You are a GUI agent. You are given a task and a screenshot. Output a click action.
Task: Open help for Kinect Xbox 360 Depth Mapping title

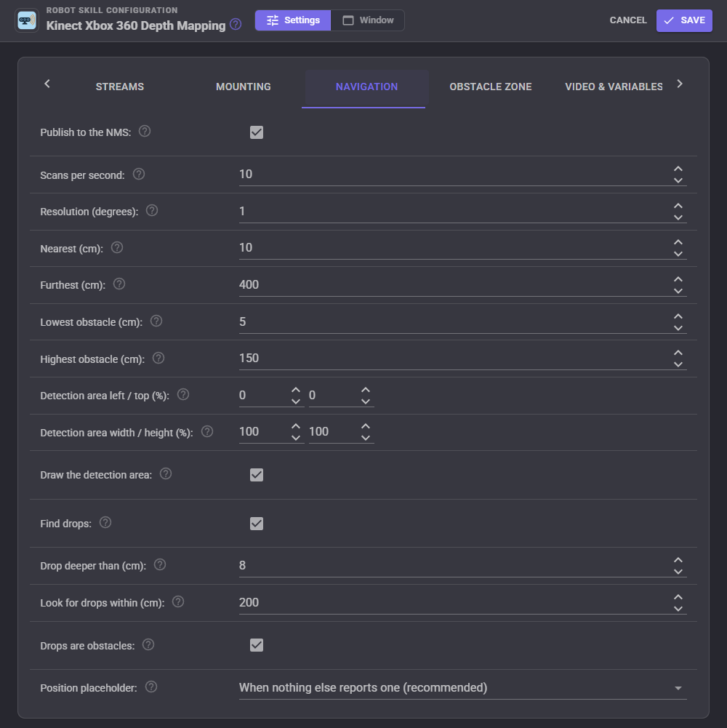click(x=236, y=24)
